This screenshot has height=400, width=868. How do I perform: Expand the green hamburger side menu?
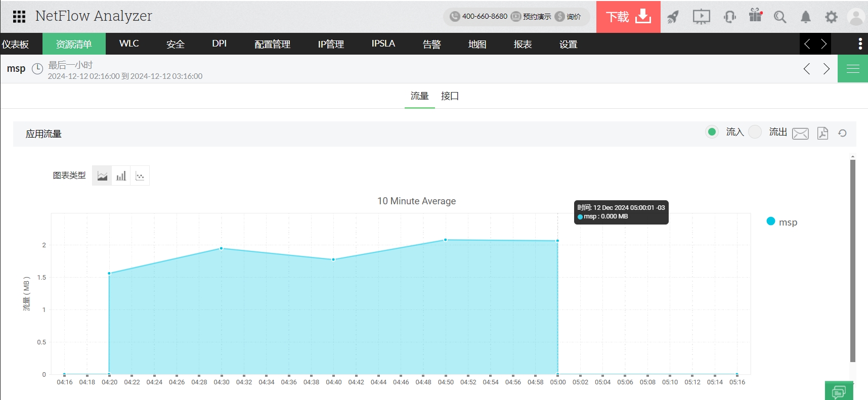coord(853,69)
